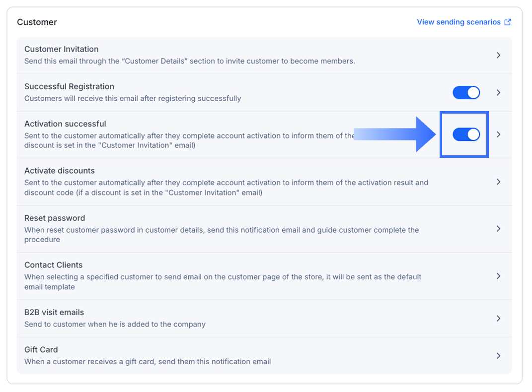
Task: Open Contact Clients chevron arrow
Action: [x=498, y=276]
